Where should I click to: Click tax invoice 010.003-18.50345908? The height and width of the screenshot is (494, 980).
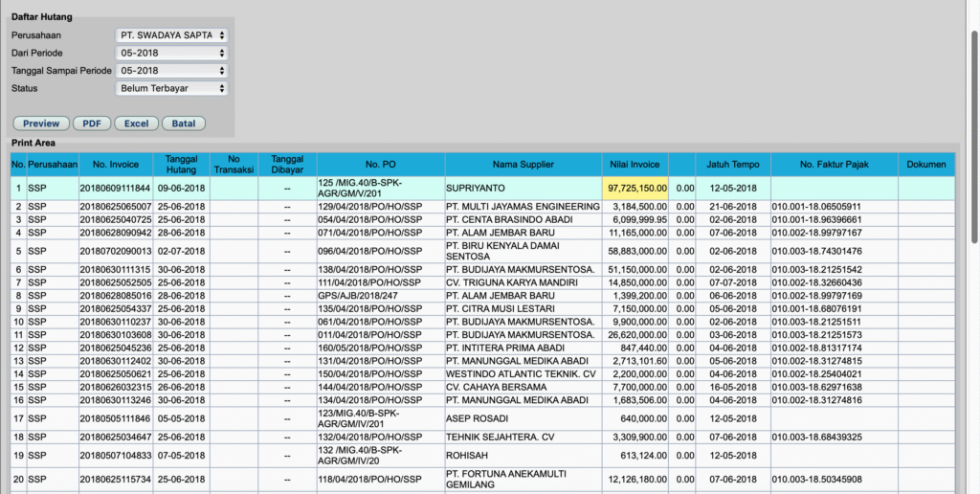816,479
